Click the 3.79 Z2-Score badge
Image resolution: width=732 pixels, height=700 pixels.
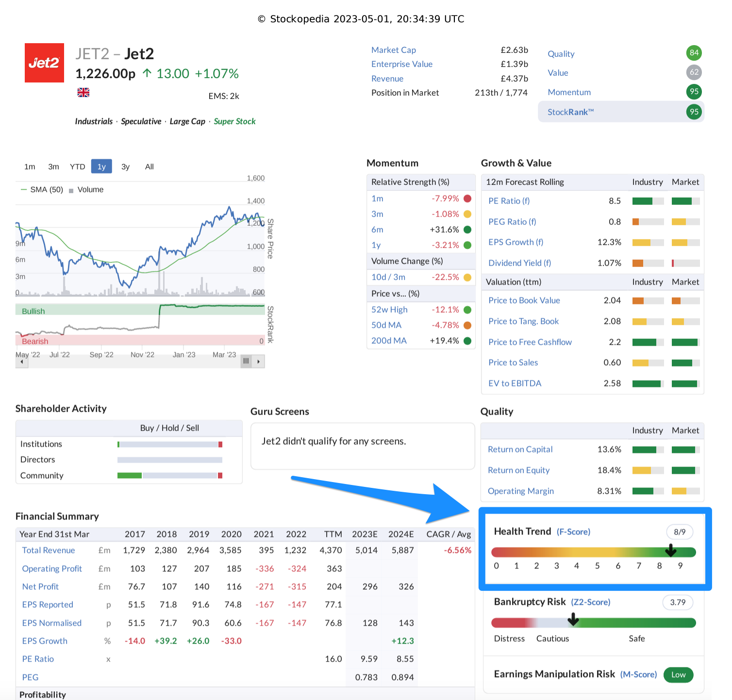(x=678, y=602)
